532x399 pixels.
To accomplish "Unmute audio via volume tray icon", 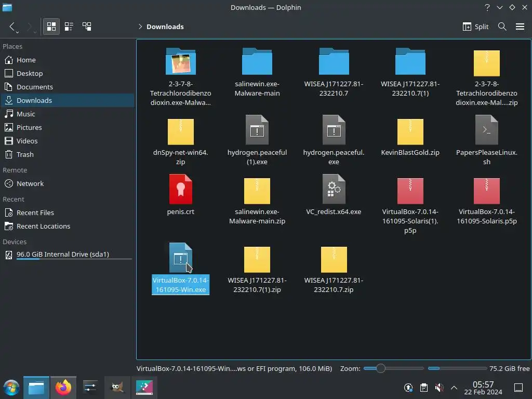I will click(x=439, y=388).
